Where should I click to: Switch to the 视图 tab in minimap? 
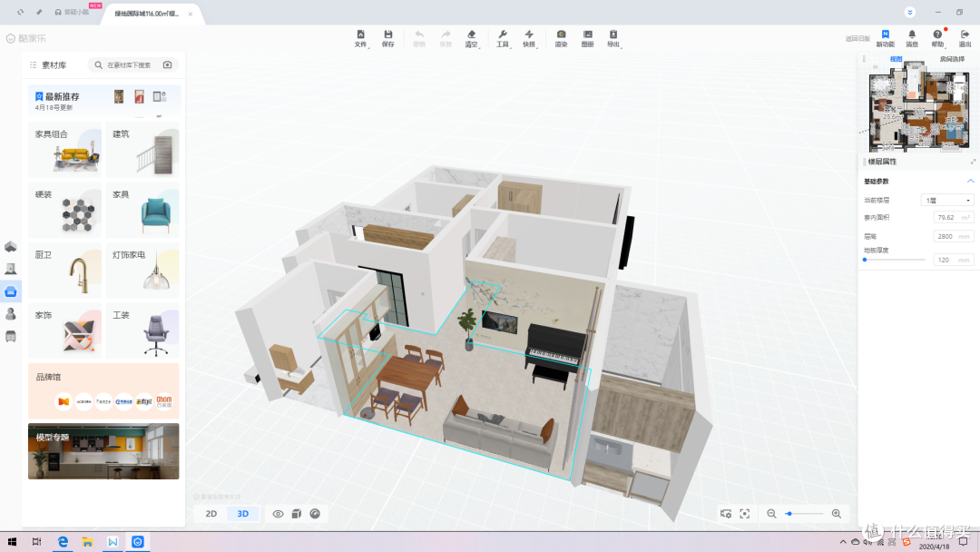897,59
